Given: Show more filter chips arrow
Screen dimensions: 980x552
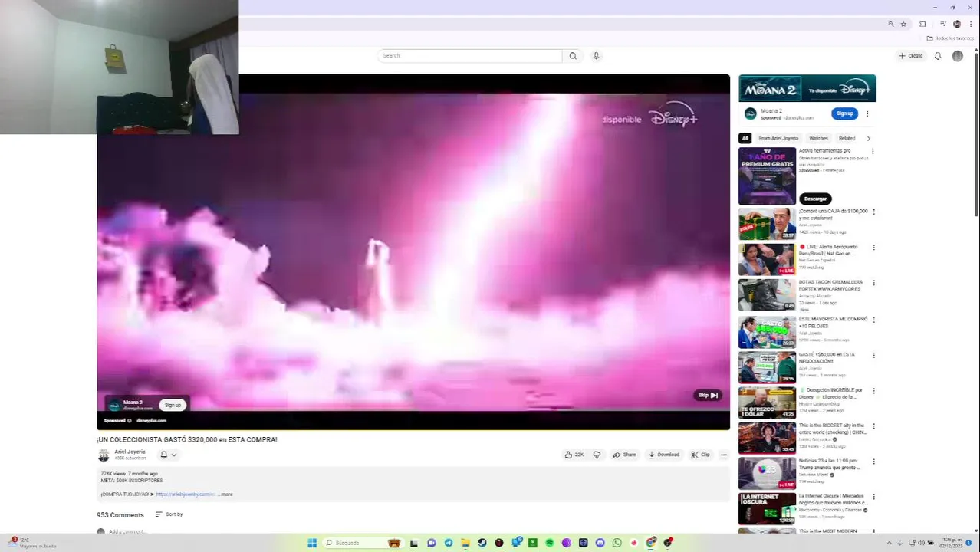Looking at the screenshot, I should point(868,139).
